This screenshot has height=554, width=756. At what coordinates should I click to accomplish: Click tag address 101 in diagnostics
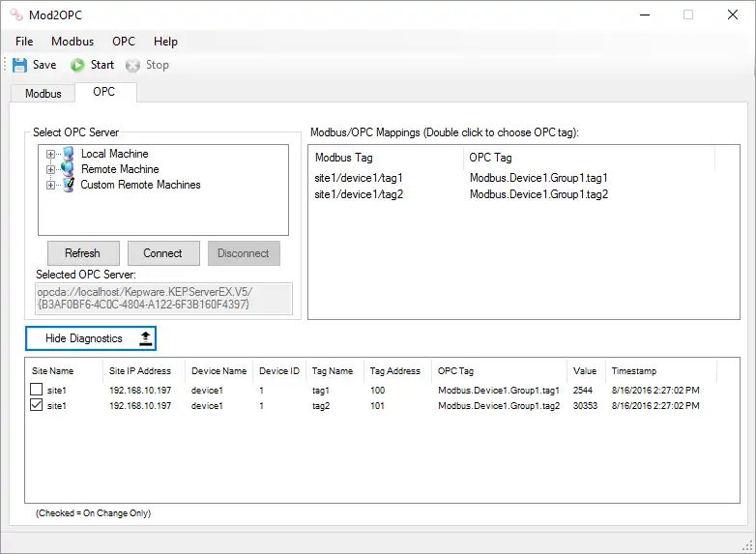(x=378, y=405)
